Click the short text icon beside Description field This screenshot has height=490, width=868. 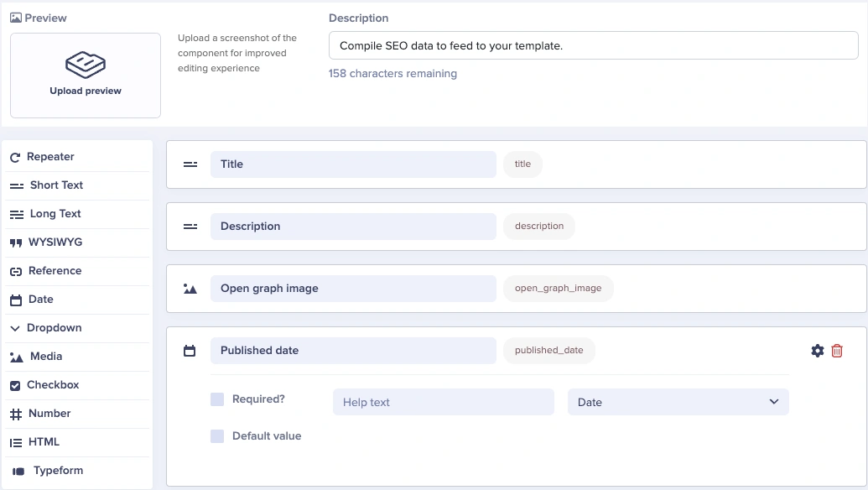point(190,227)
